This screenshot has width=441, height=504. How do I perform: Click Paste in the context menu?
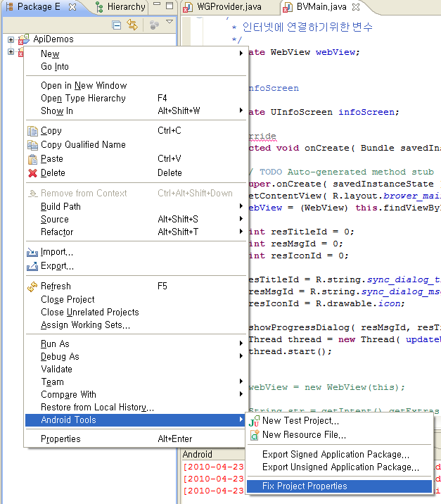coord(136,159)
